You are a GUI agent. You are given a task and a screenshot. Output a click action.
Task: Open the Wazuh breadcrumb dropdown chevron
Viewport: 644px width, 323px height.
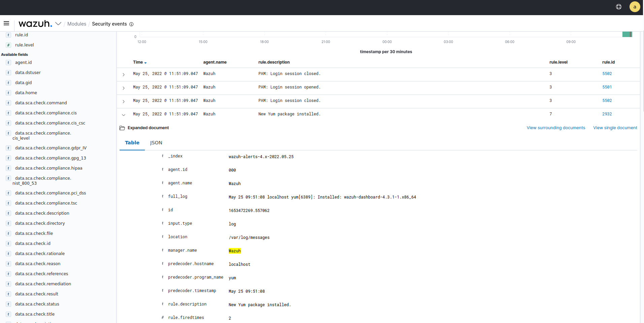point(59,24)
